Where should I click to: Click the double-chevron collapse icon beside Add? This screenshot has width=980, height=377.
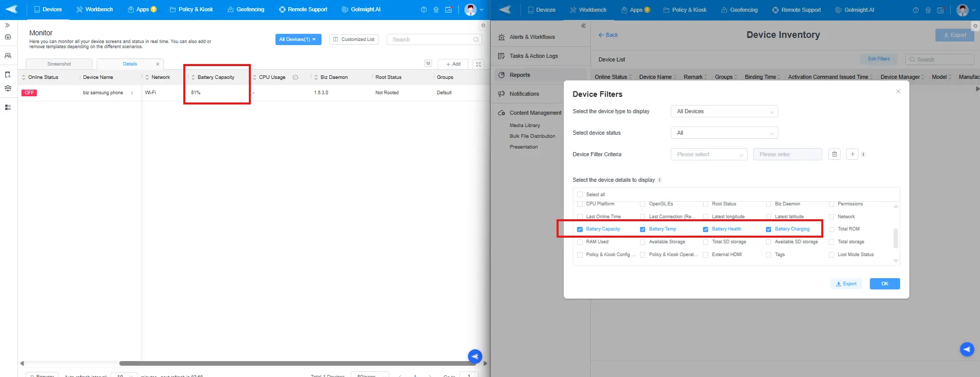(428, 64)
